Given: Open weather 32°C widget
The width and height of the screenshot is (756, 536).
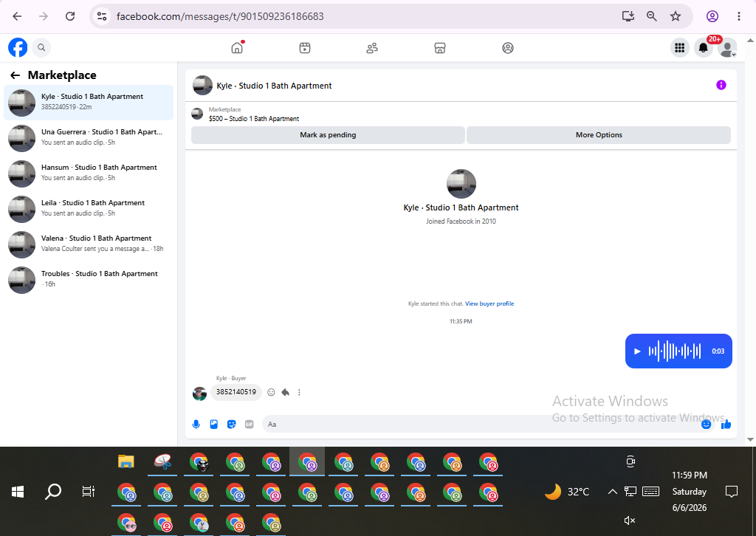Looking at the screenshot, I should [x=567, y=492].
